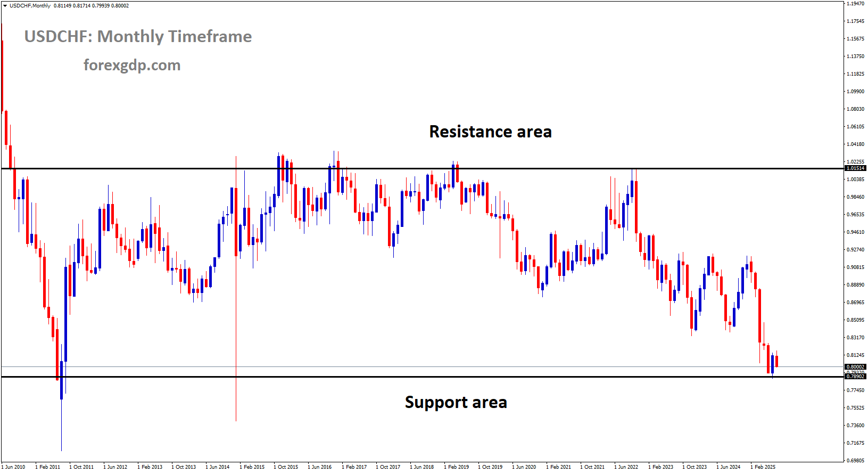Click the OHLC values starting with 0.81149

(91, 6)
